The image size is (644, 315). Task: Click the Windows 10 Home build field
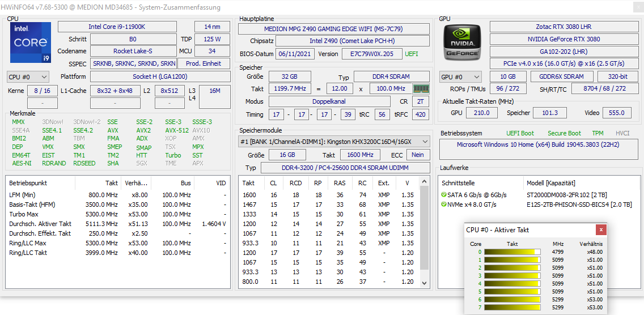(539, 149)
